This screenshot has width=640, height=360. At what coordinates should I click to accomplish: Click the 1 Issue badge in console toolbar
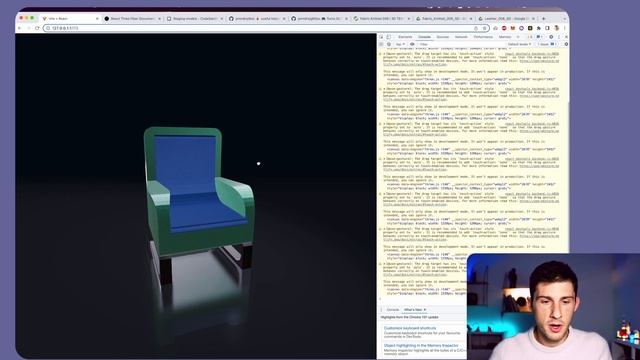pos(547,44)
